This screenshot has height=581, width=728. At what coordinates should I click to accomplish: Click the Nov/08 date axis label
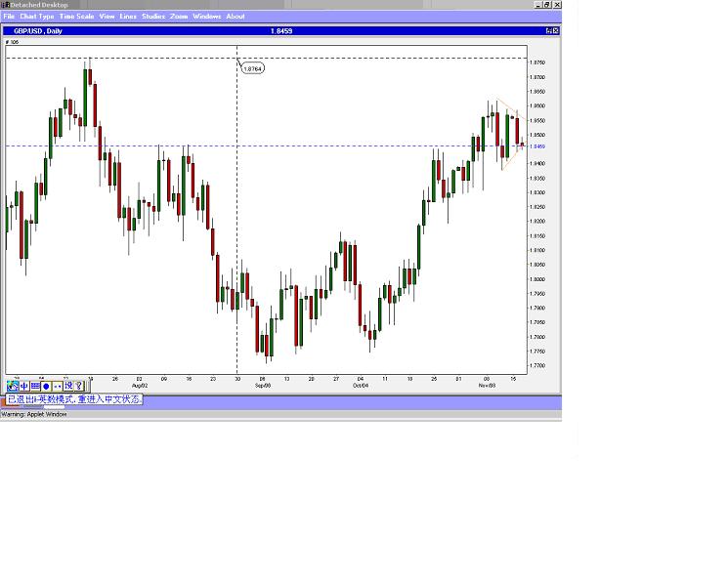click(487, 386)
